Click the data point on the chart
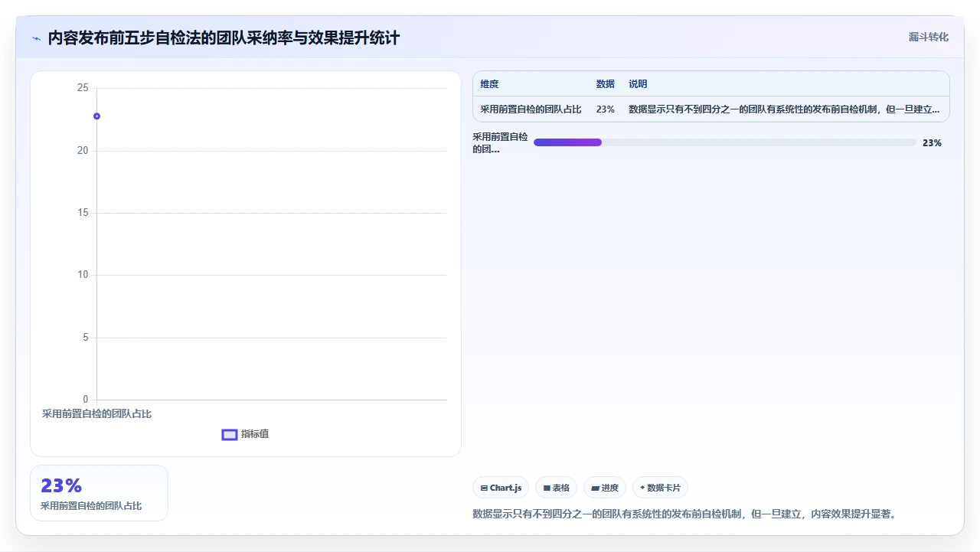This screenshot has width=980, height=552. click(x=96, y=116)
